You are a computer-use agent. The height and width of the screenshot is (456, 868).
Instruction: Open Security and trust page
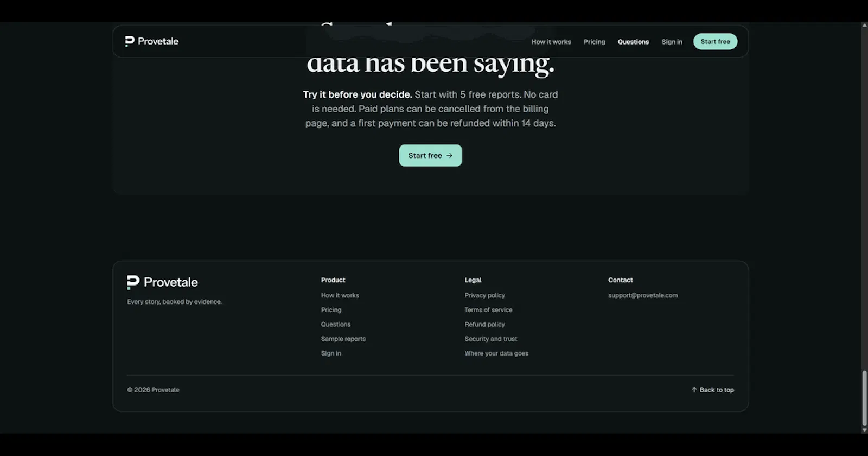(490, 339)
